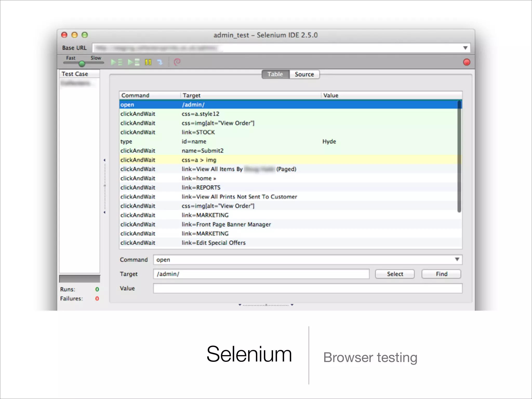Click the test progress bar
The width and height of the screenshot is (532, 399).
[79, 279]
